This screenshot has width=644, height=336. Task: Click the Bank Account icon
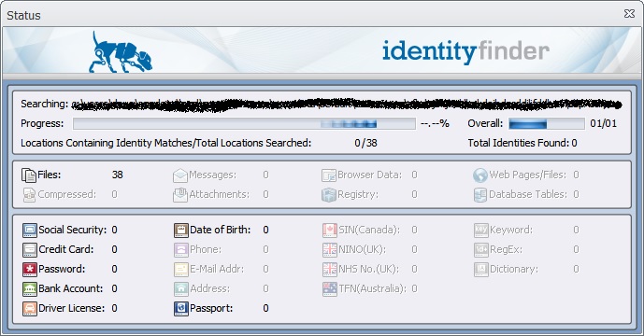[30, 288]
